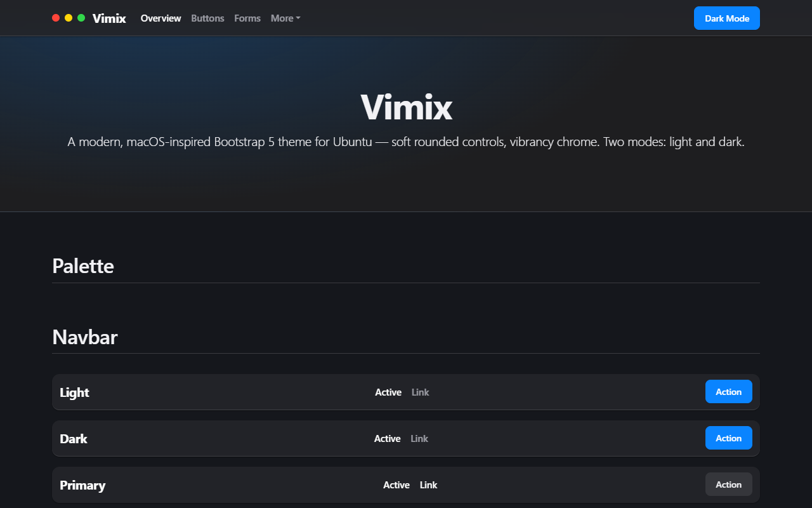The width and height of the screenshot is (812, 508).
Task: Click the red traffic-light dot
Action: click(56, 18)
